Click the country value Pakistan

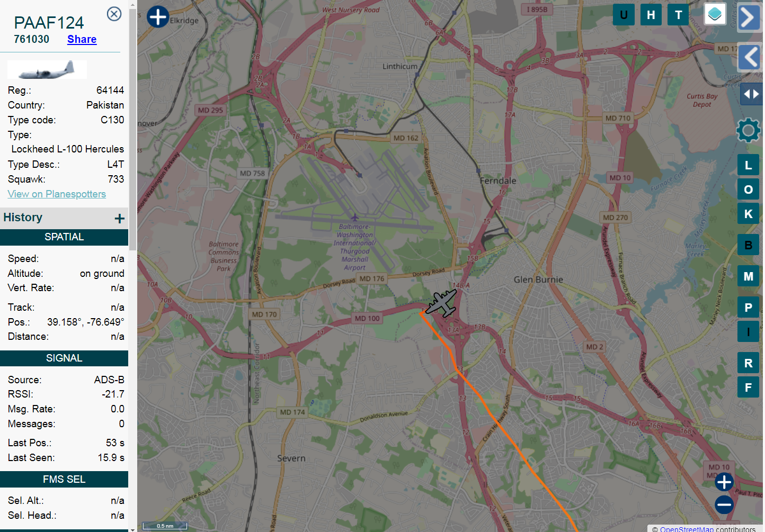coord(105,105)
